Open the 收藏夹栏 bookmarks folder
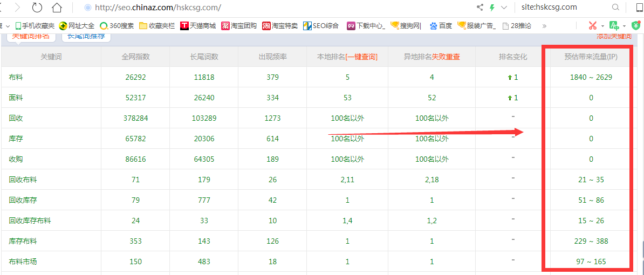The width and height of the screenshot is (644, 275). [x=156, y=25]
